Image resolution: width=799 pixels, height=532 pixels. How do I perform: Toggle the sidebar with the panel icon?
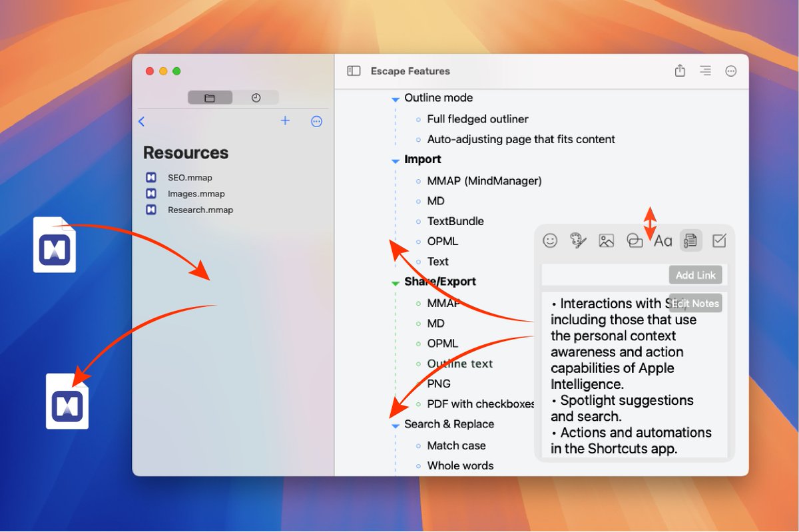353,71
